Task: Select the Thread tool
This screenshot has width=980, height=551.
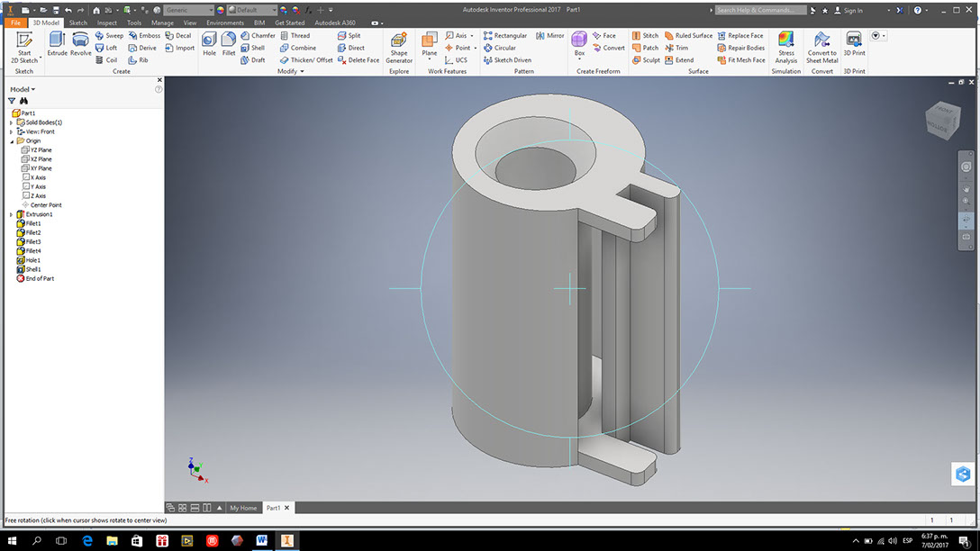Action: tap(295, 36)
